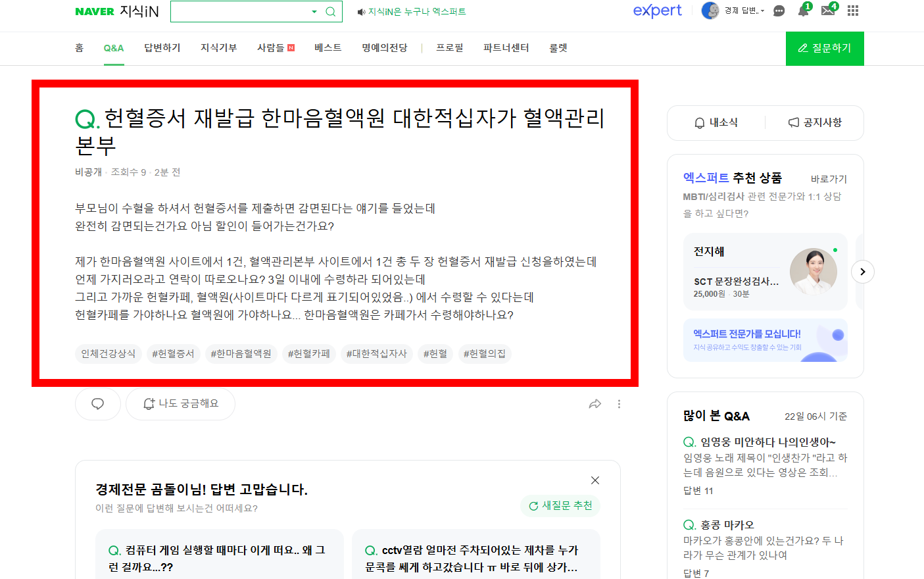The width and height of the screenshot is (924, 579).
Task: Open the notification bell icon
Action: point(804,11)
